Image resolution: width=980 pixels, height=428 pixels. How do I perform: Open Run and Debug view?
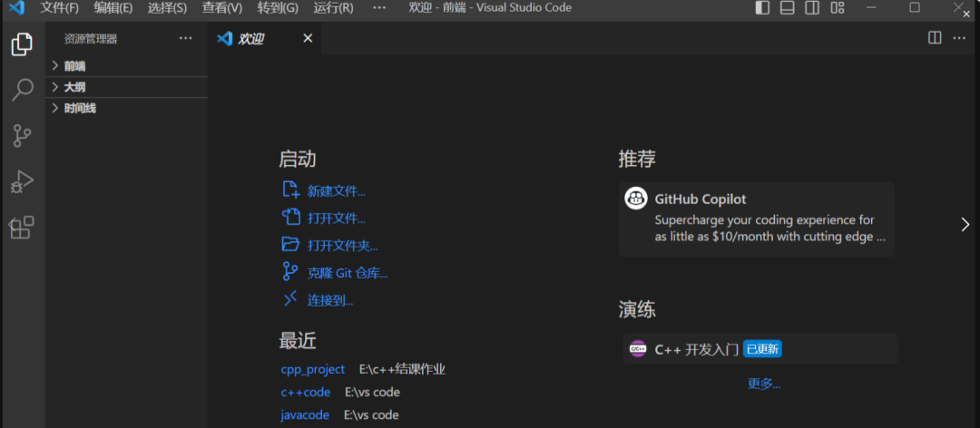[x=22, y=182]
